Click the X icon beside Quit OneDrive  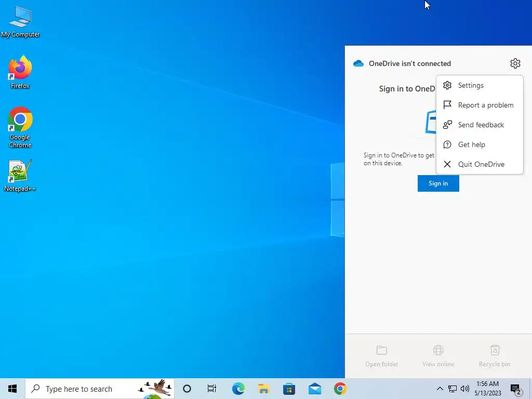(x=447, y=164)
